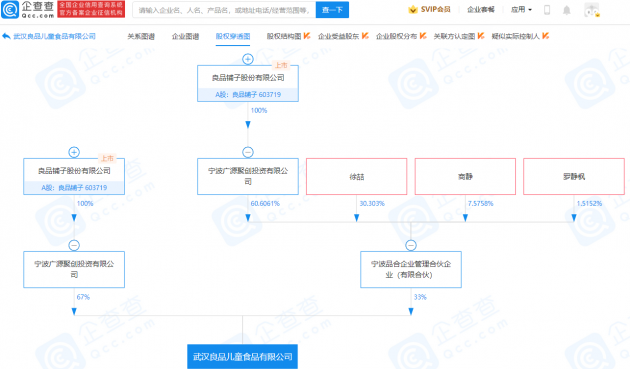630x369 pixels.
Task: Select the 股权穿透图 tab
Action: [x=233, y=36]
